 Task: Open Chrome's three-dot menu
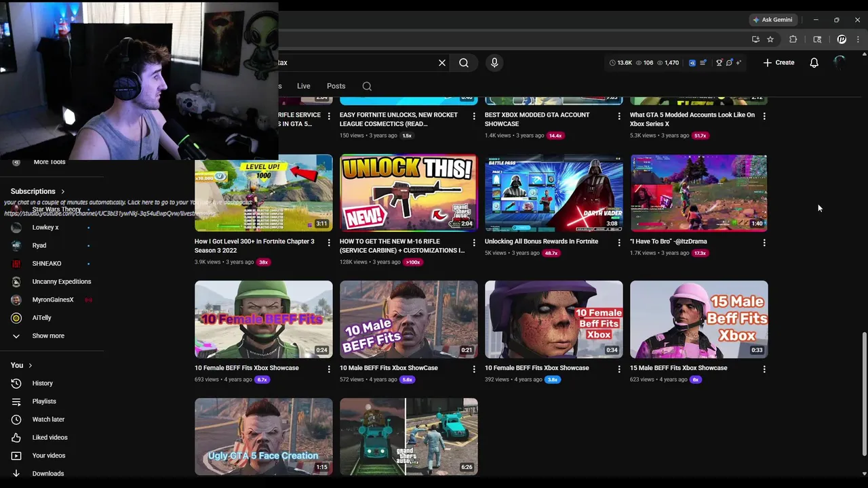pos(858,39)
